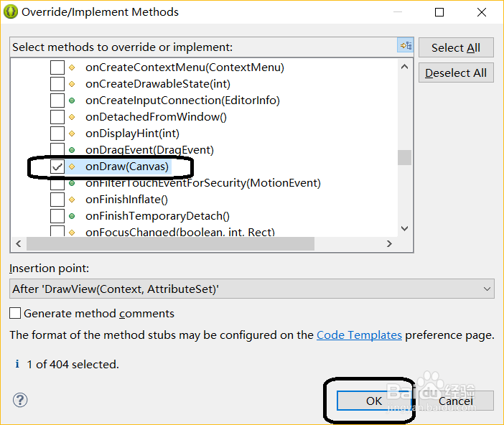Select the onFinishInflate() list entry
Viewport: 504px width, 425px height.
coord(126,200)
